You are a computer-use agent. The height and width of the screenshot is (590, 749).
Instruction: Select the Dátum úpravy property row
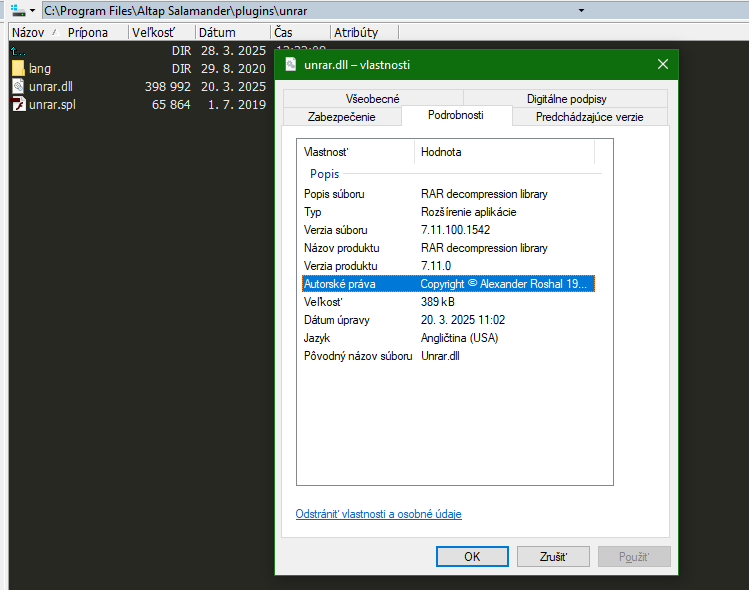449,320
